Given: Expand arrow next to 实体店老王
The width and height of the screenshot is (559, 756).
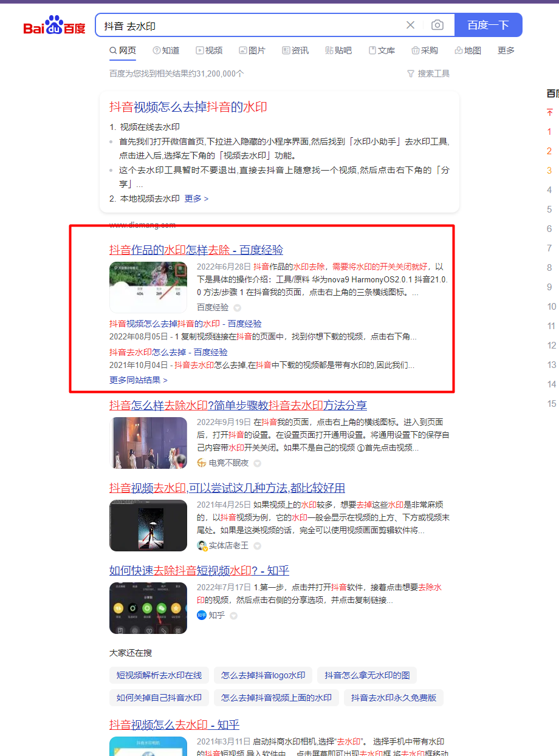Looking at the screenshot, I should [x=257, y=546].
